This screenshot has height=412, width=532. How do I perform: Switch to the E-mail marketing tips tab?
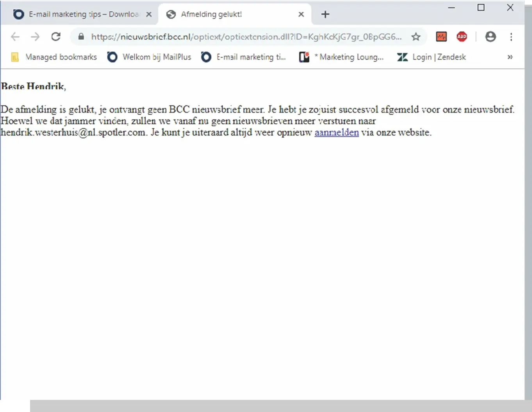(78, 14)
